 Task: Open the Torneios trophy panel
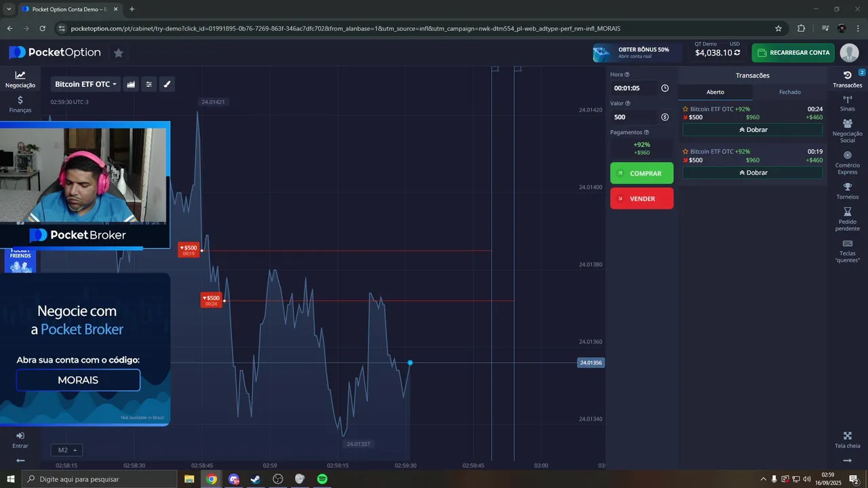848,191
